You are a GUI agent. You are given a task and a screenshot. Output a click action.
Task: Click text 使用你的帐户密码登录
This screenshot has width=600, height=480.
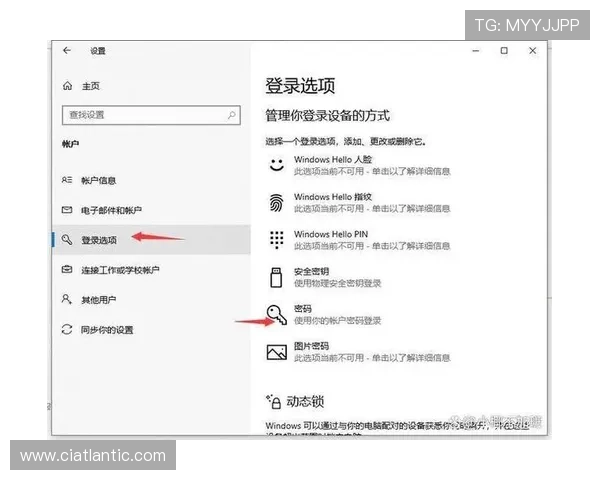[x=338, y=320]
